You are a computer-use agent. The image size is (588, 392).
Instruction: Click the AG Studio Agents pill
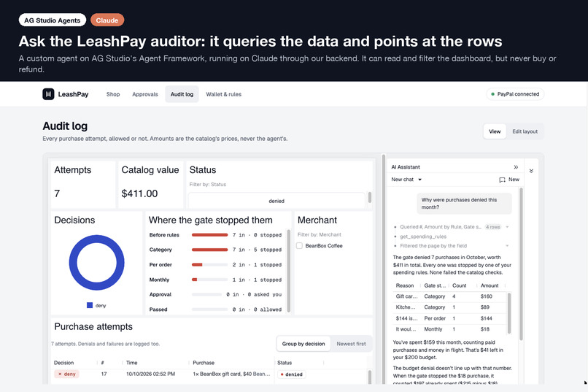tap(52, 20)
